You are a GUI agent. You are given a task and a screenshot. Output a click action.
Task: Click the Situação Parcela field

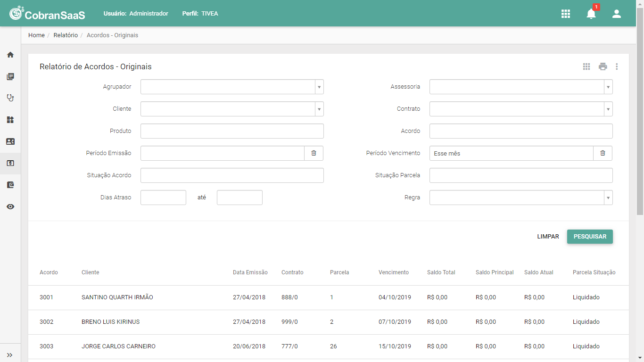[521, 175]
